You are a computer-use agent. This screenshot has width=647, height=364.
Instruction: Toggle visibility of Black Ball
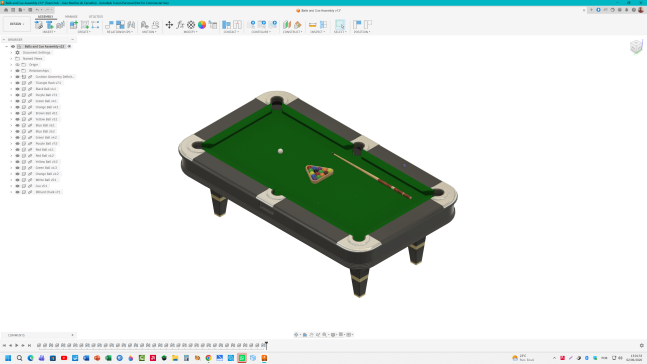[x=17, y=89]
